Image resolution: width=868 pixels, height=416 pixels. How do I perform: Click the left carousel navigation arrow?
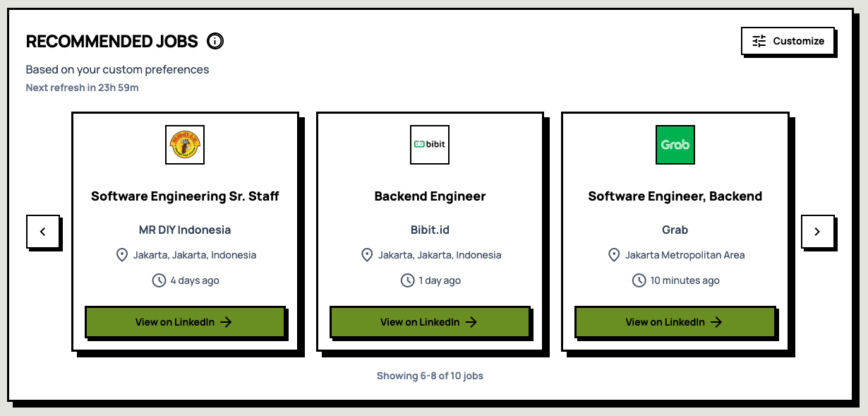(x=43, y=232)
